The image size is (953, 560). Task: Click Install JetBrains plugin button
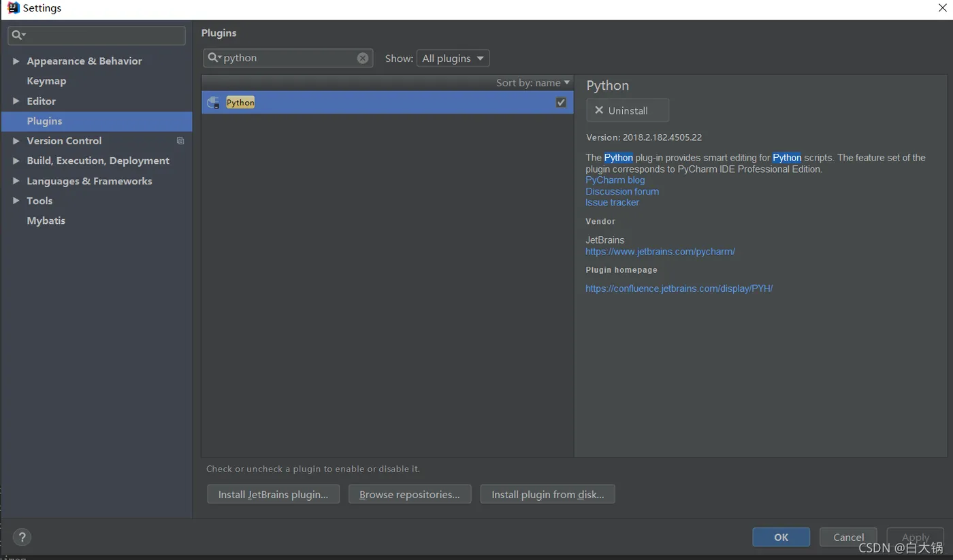[x=273, y=495]
